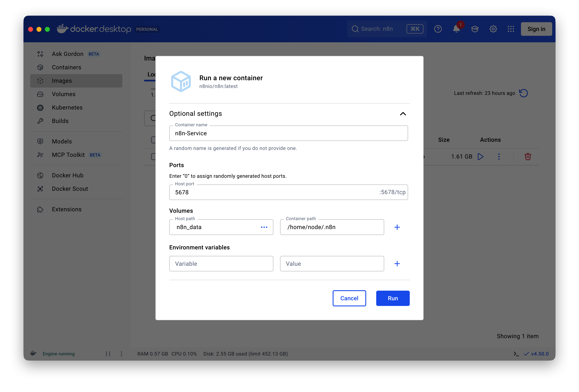Add another volume with the plus icon

click(x=397, y=227)
